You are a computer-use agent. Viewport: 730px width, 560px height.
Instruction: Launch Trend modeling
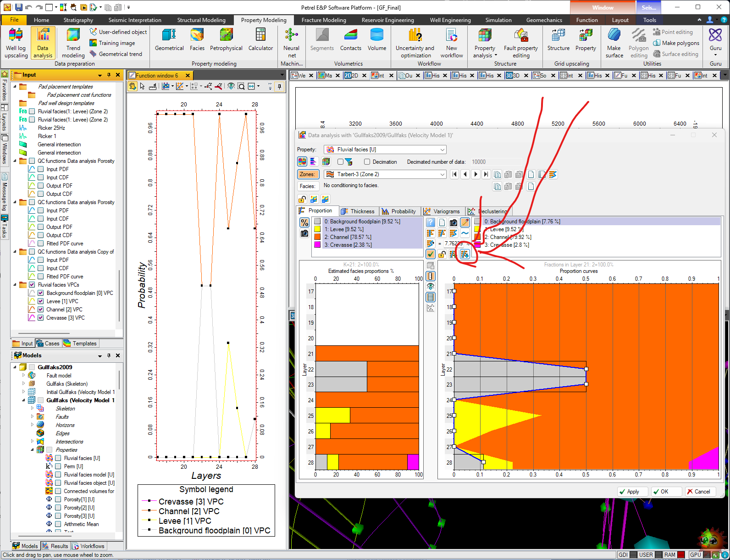(x=73, y=43)
